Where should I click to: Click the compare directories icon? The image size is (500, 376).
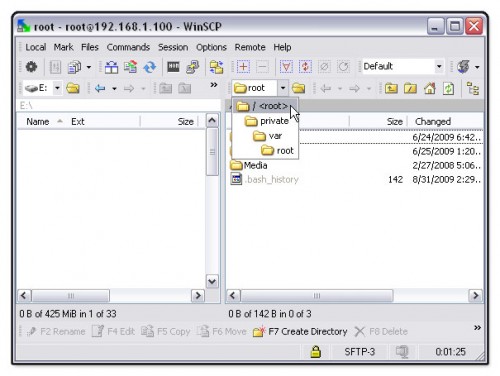click(x=111, y=67)
